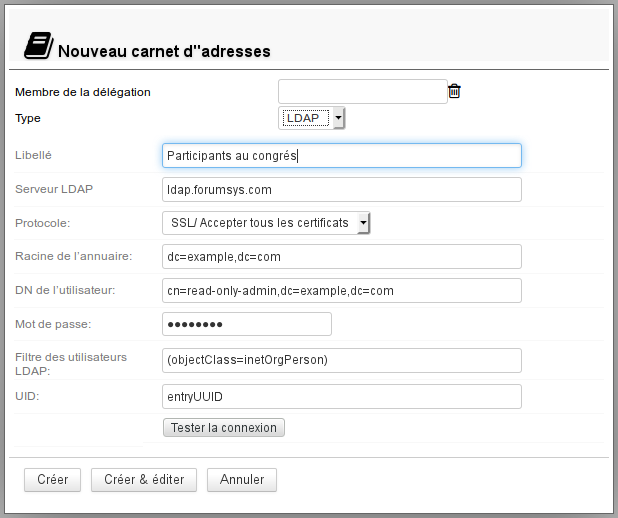This screenshot has height=518, width=618.
Task: Open the Type LDAP dropdown
Action: coord(311,118)
